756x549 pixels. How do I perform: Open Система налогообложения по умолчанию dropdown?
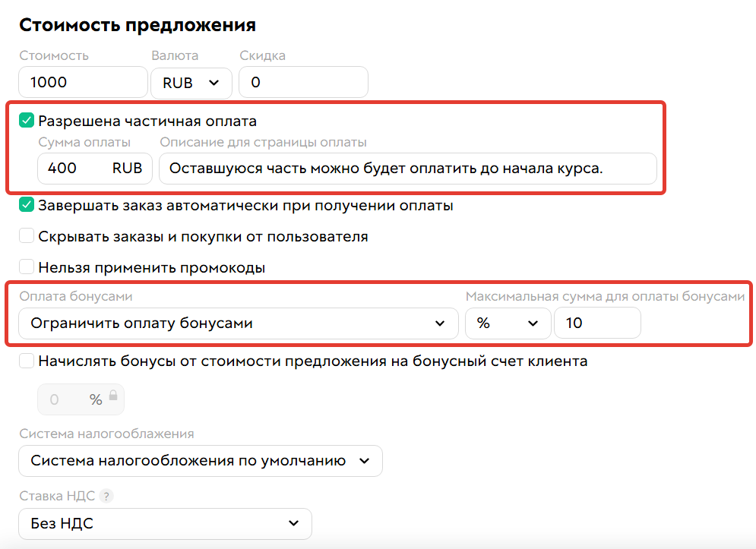click(x=201, y=461)
